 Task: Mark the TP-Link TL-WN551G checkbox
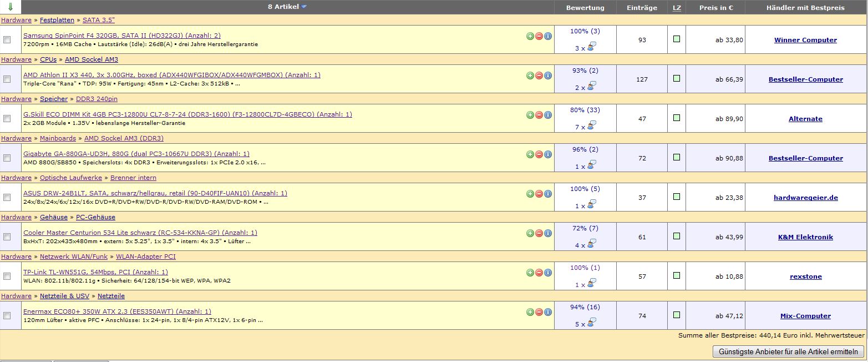tap(7, 276)
